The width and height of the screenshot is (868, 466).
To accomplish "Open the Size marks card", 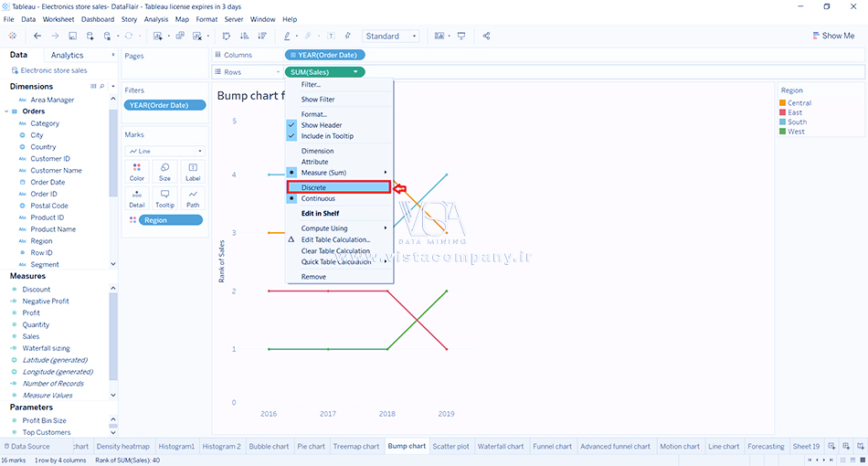I will click(x=164, y=172).
